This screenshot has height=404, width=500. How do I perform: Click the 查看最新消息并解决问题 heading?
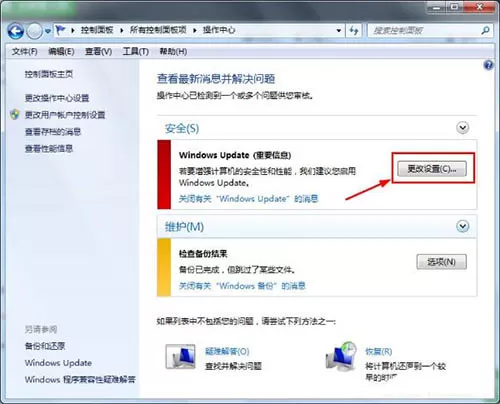click(x=216, y=79)
